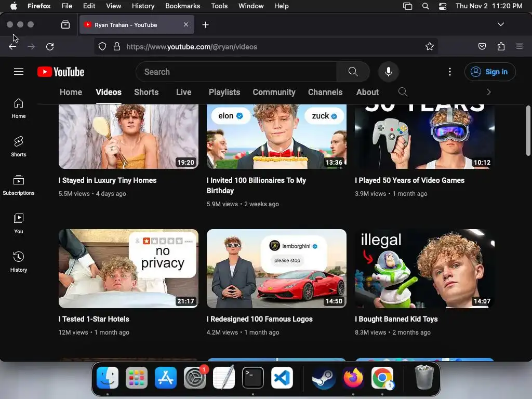This screenshot has width=532, height=399.
Task: Click the YouTube logo
Action: (x=61, y=72)
